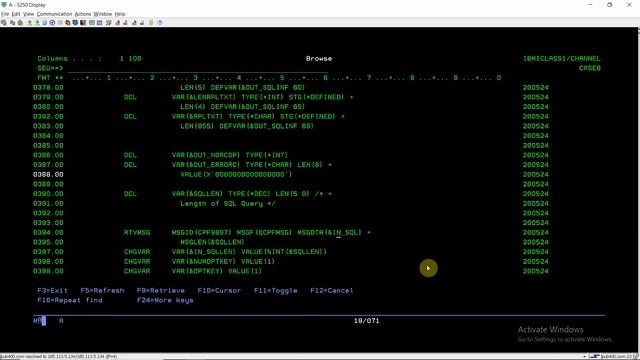Click sequence number 0399.00
Screen dimensions: 640x360
(48, 271)
